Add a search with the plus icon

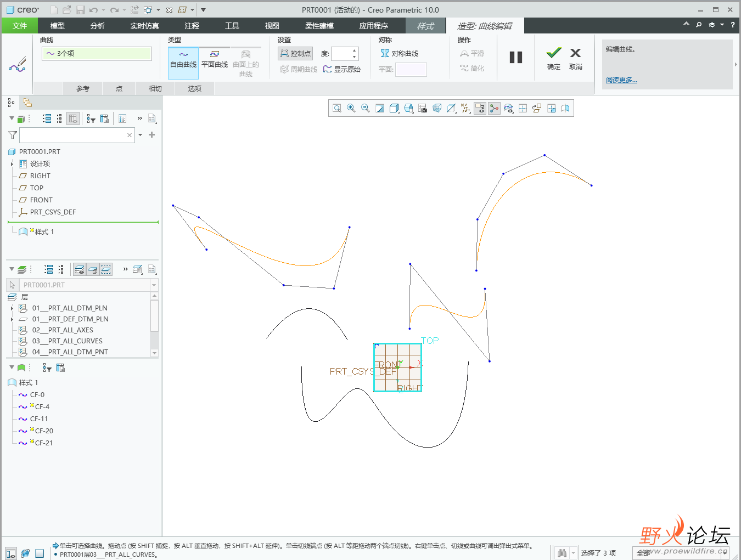click(152, 135)
